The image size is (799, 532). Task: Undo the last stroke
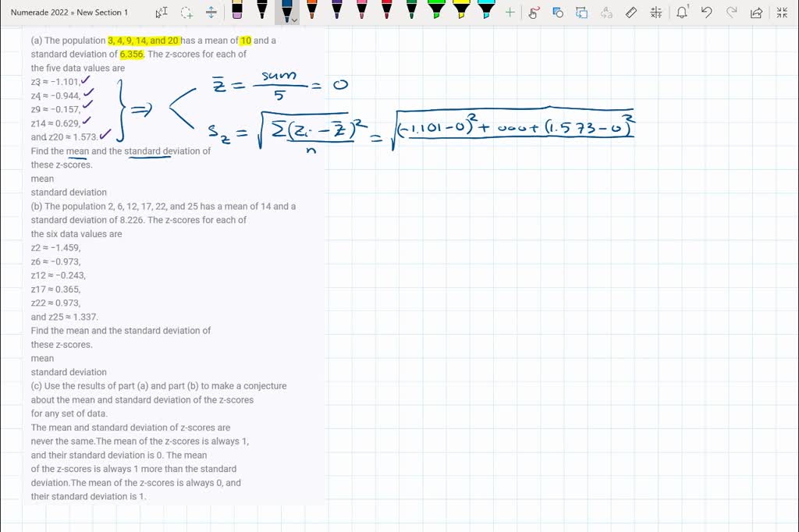tap(708, 12)
